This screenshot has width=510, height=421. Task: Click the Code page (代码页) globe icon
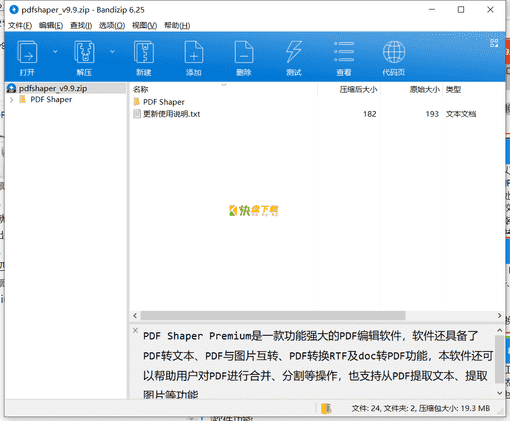point(394,52)
